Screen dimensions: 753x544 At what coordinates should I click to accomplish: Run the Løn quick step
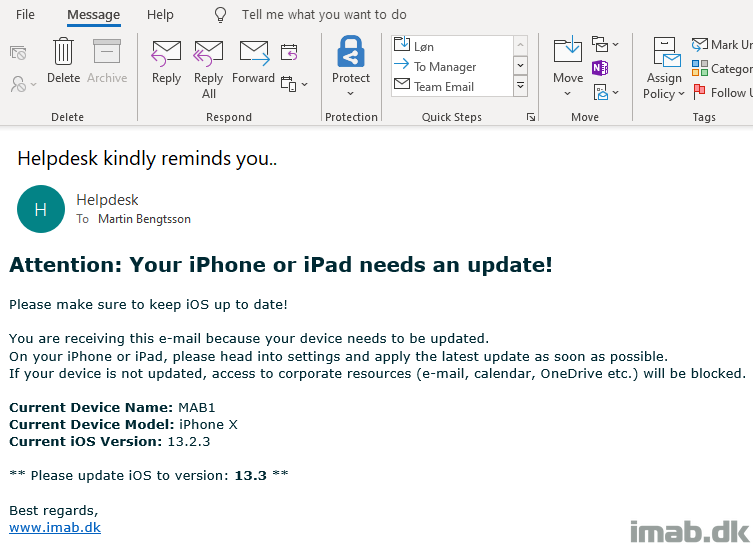point(452,46)
